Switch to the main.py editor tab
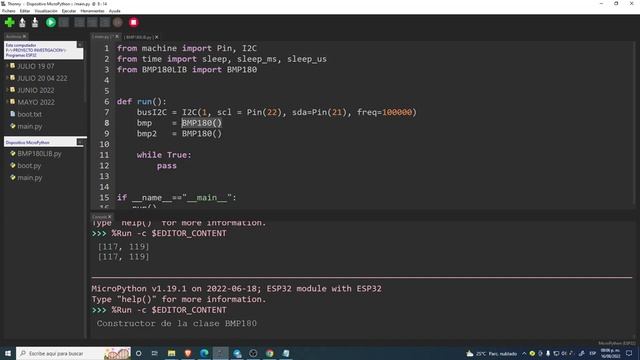This screenshot has width=640, height=360. click(x=102, y=37)
